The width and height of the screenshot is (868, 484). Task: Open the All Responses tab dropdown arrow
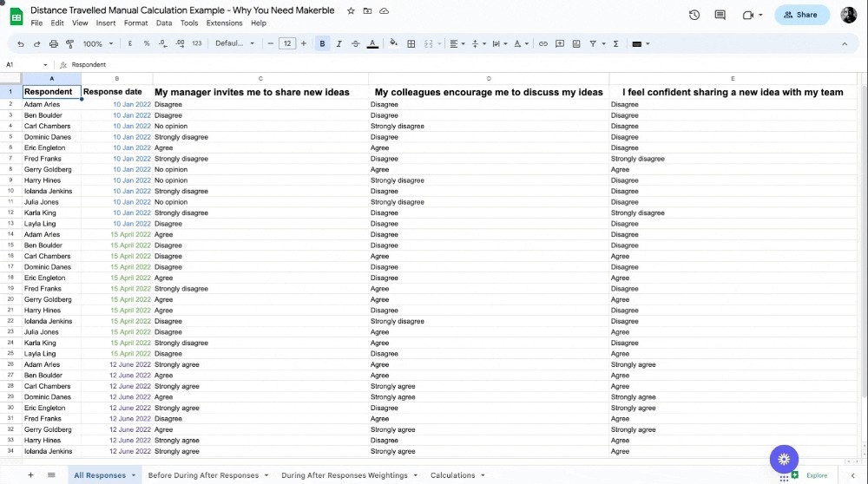point(134,475)
